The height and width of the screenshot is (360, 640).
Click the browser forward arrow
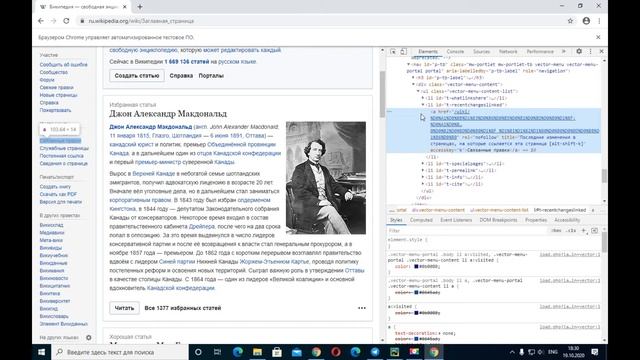pos(53,21)
